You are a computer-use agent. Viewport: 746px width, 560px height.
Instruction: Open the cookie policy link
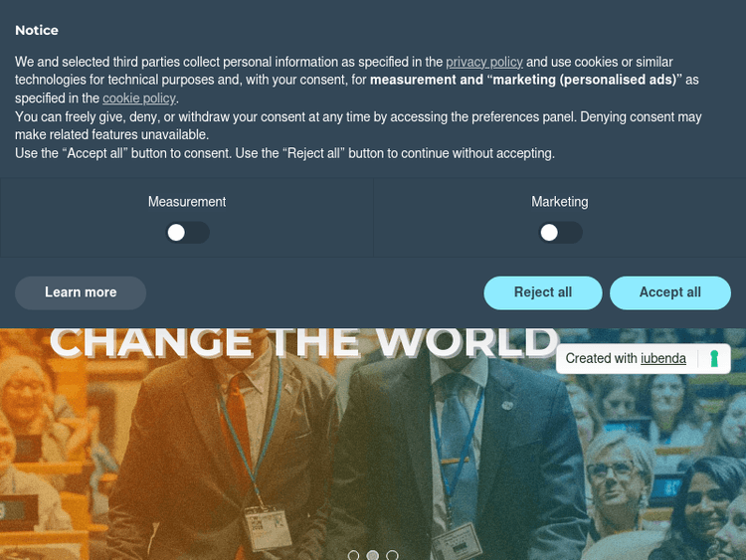(139, 98)
